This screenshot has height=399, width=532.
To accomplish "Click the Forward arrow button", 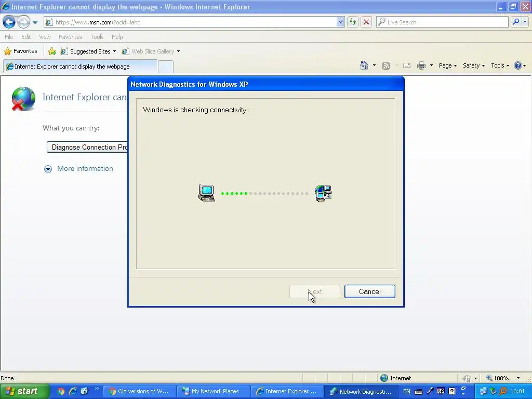I will 23,22.
